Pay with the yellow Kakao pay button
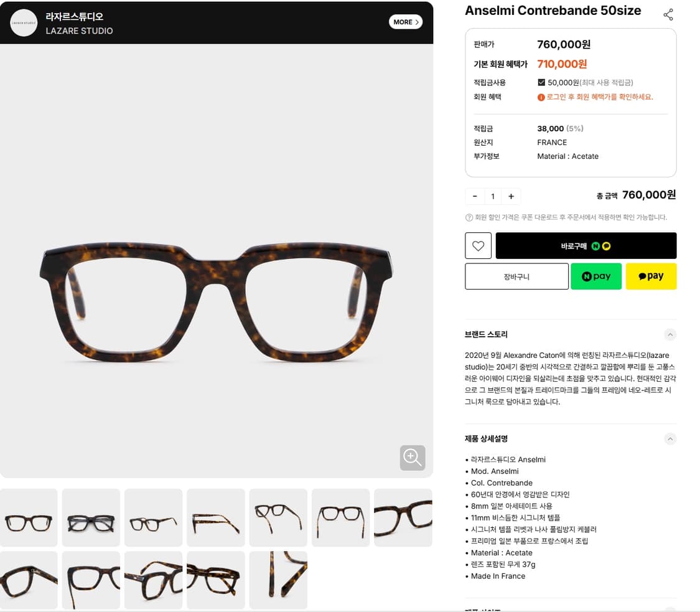The image size is (700, 612). point(651,276)
